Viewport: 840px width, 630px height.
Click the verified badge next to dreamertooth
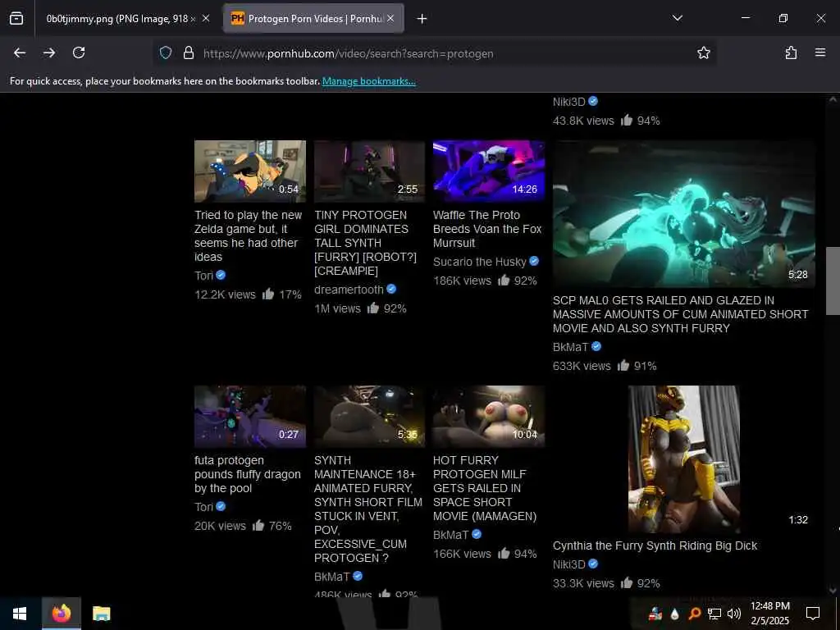coord(391,290)
